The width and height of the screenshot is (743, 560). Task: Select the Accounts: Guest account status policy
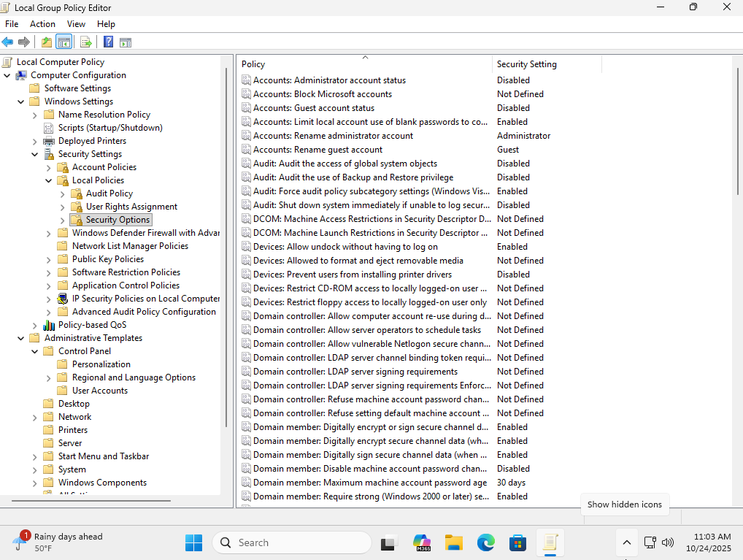(313, 108)
